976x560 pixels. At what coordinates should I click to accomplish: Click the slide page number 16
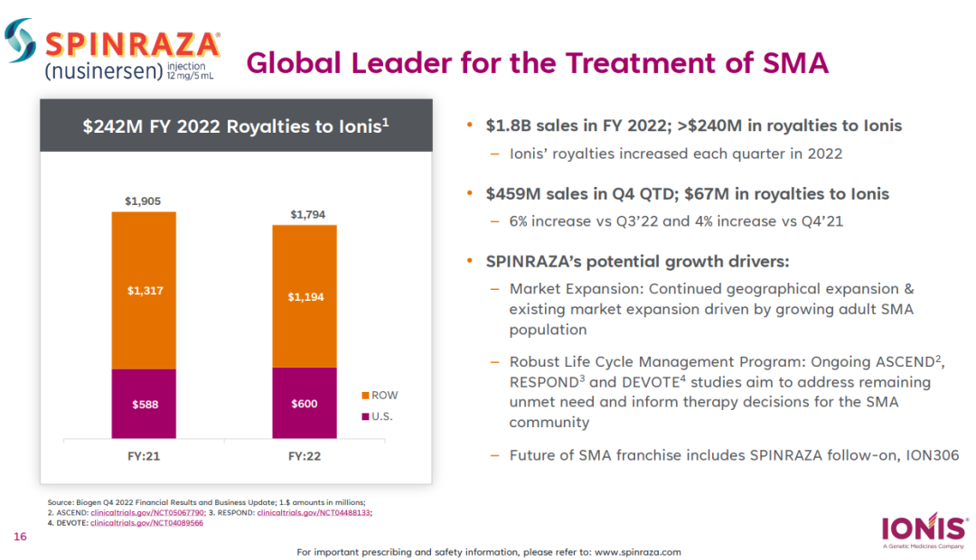tap(19, 537)
